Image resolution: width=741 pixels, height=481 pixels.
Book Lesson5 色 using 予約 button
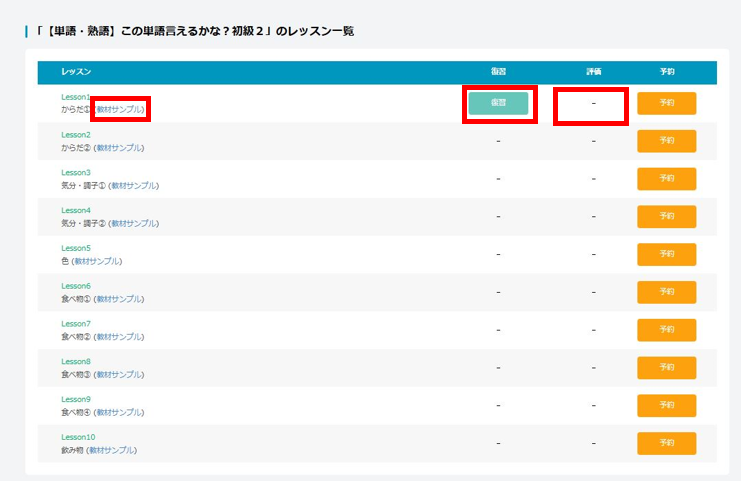click(666, 254)
